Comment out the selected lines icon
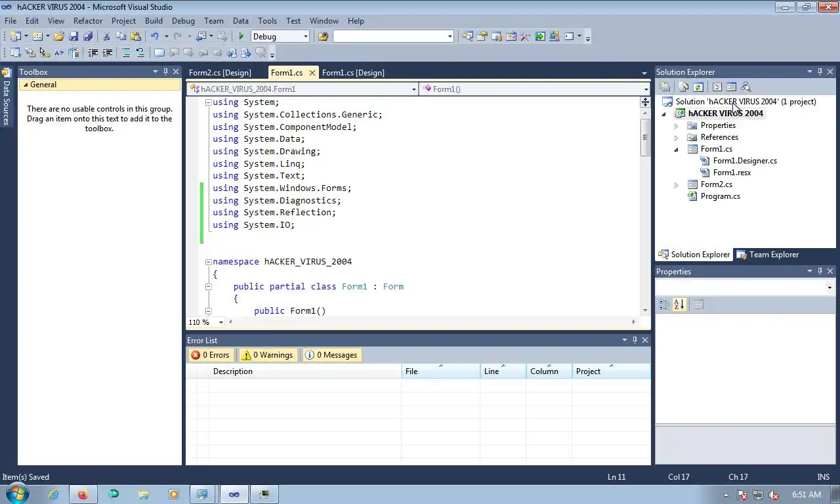Screen dimensions: 840x504 click(x=125, y=52)
